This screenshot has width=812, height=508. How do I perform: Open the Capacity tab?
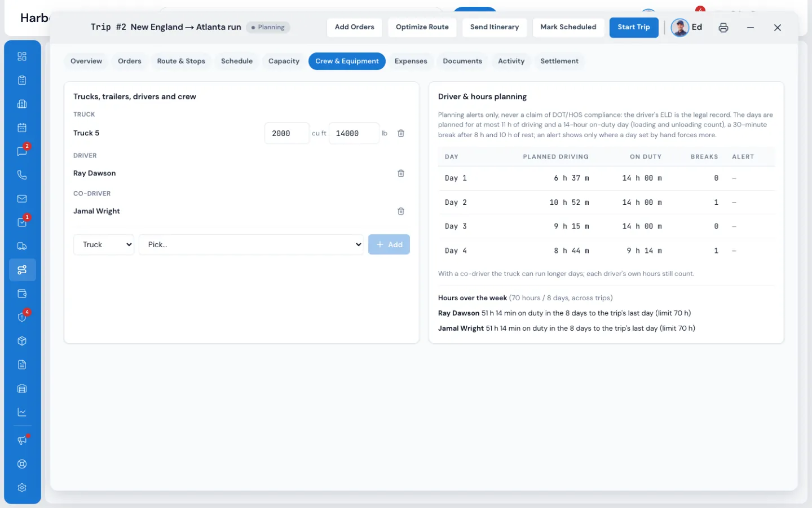(x=284, y=61)
